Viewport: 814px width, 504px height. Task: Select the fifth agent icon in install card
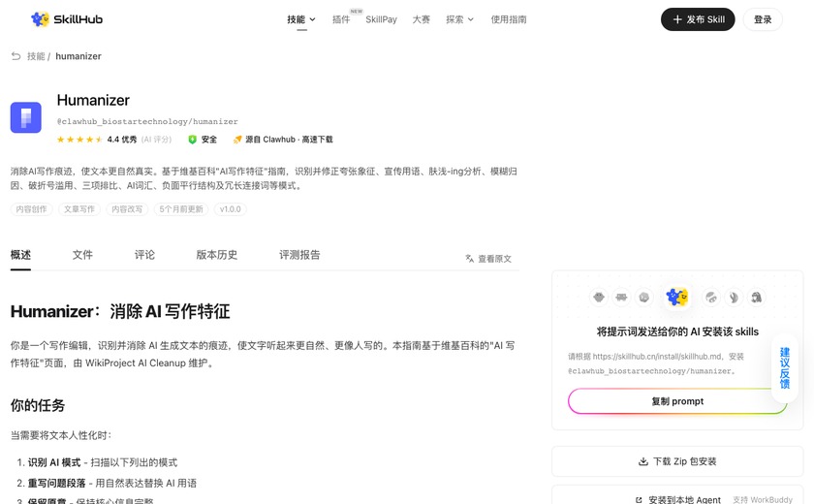(x=711, y=298)
